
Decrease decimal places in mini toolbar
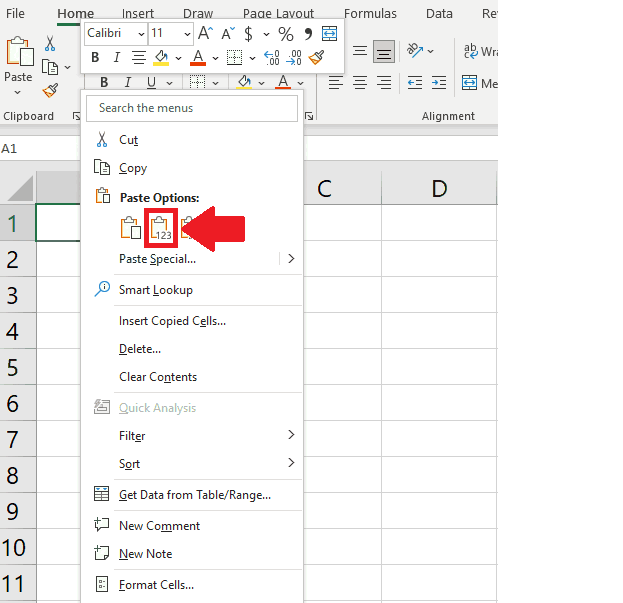(x=294, y=58)
